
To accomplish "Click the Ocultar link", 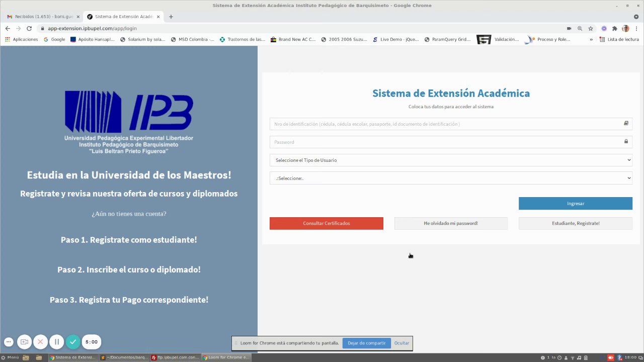I will pos(401,343).
